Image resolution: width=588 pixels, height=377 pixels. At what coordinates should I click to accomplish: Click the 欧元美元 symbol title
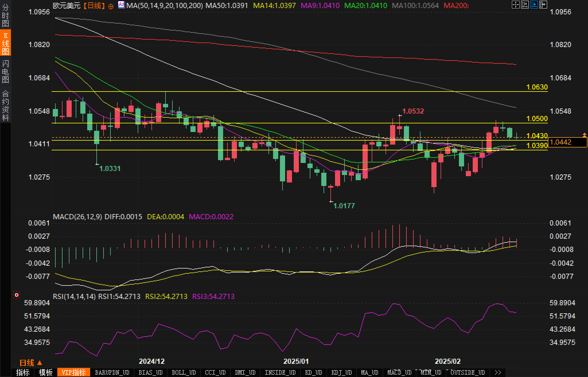pos(67,5)
